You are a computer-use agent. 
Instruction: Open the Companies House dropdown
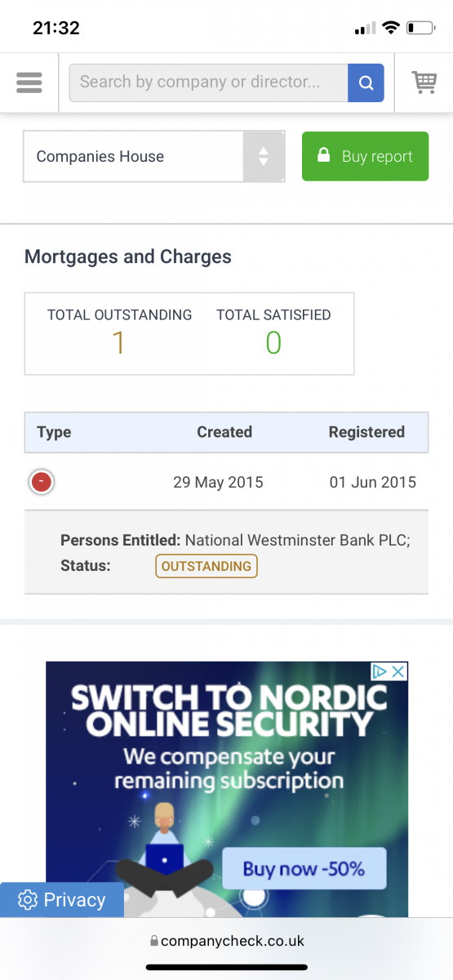click(154, 156)
